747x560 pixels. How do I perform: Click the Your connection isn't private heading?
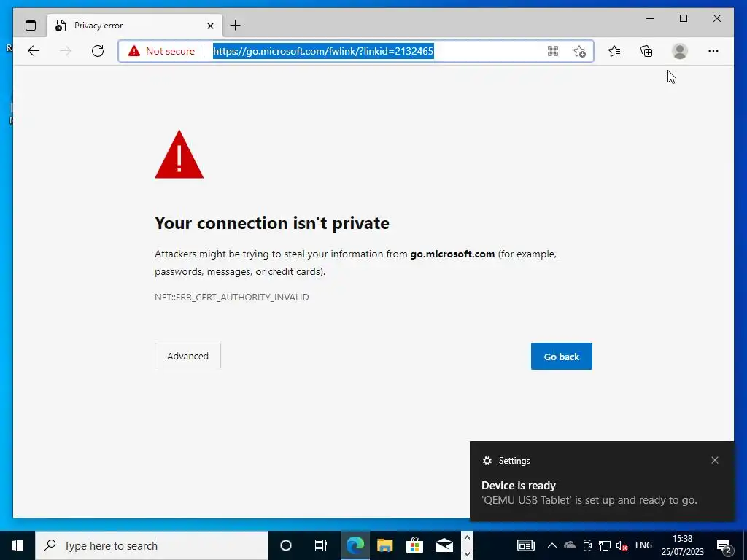pos(272,223)
